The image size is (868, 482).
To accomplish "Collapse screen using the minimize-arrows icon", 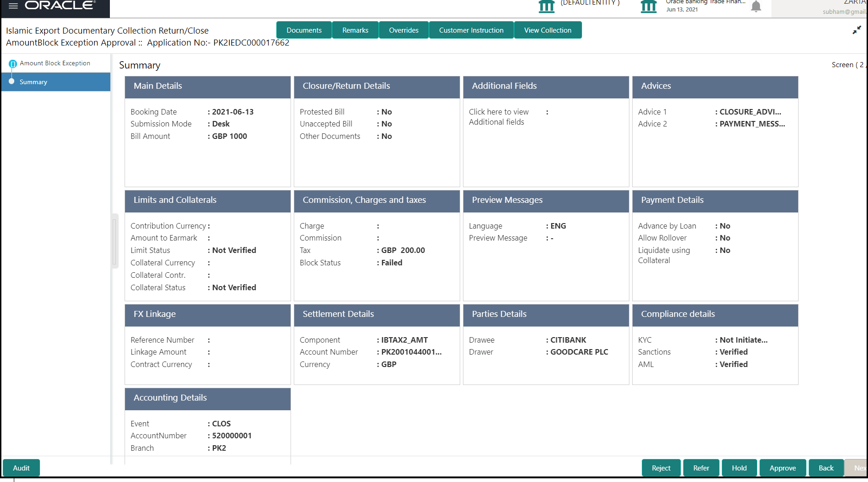I will tap(857, 29).
